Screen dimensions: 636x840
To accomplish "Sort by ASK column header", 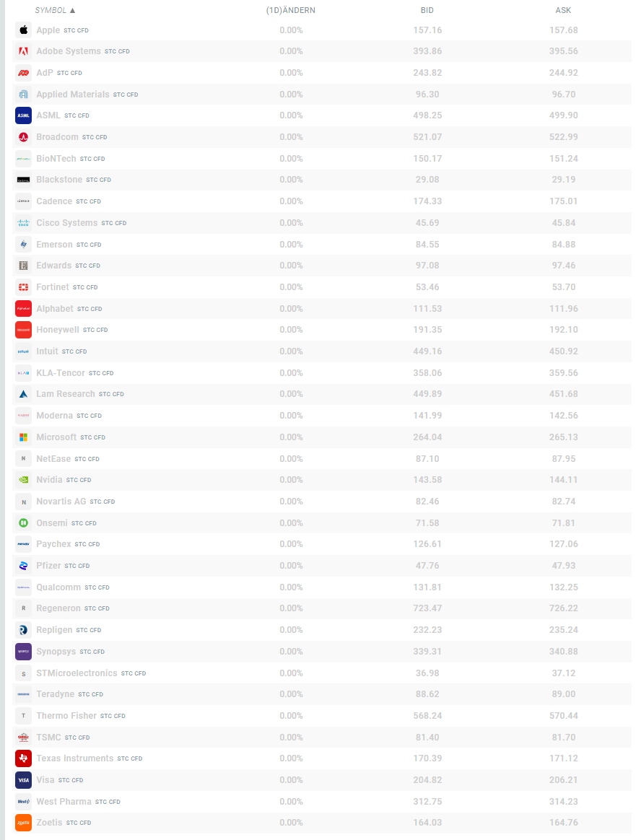I will click(x=563, y=10).
